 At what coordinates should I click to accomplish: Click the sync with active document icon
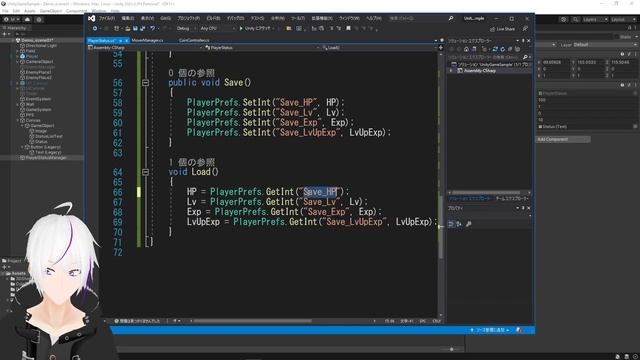[x=495, y=49]
